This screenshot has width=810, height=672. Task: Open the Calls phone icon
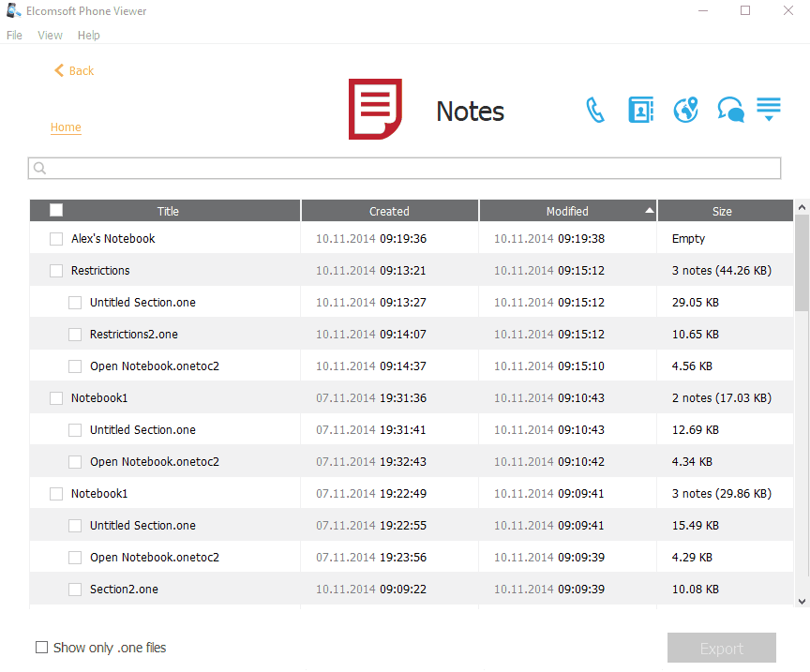595,111
